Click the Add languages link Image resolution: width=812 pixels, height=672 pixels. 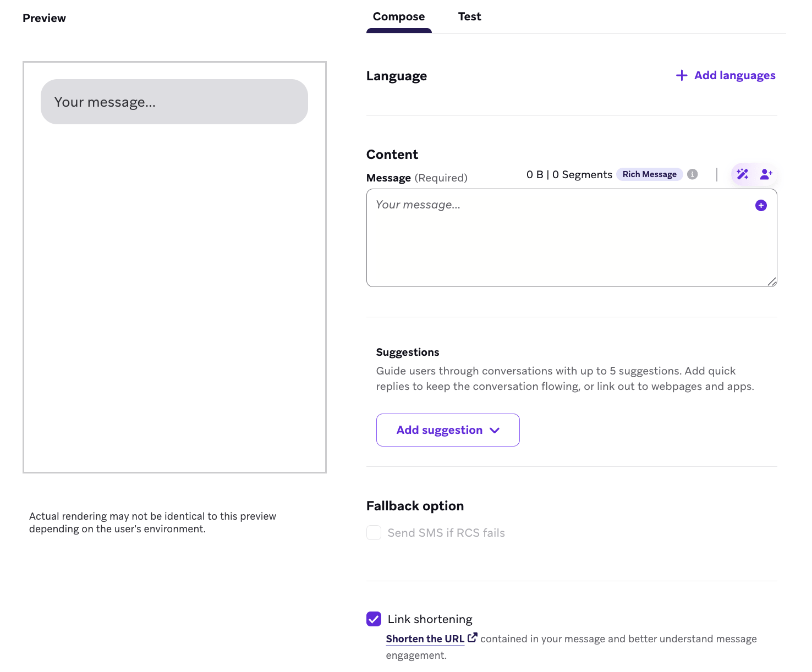coord(734,75)
